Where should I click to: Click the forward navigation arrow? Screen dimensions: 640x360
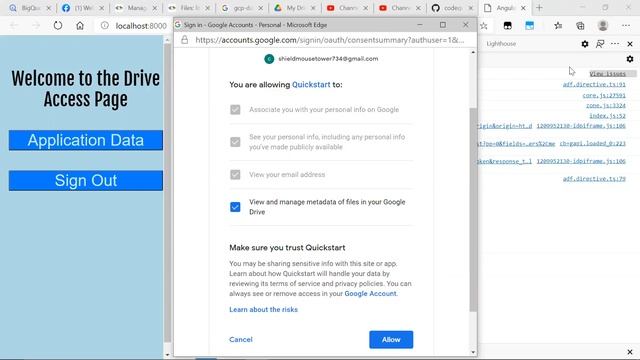36,26
